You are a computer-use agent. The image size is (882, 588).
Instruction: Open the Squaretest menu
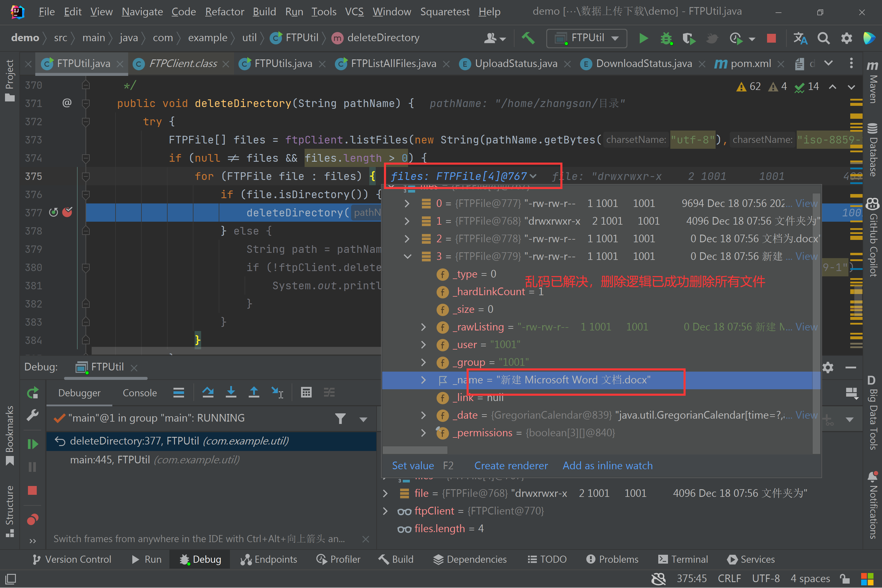[445, 12]
